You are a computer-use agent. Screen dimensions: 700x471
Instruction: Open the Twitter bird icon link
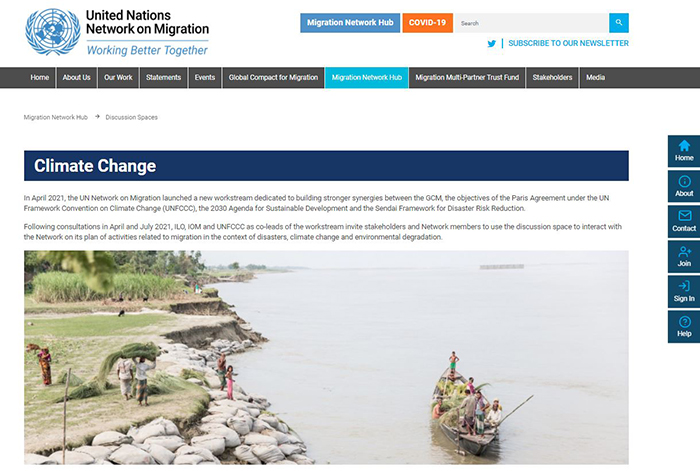492,44
